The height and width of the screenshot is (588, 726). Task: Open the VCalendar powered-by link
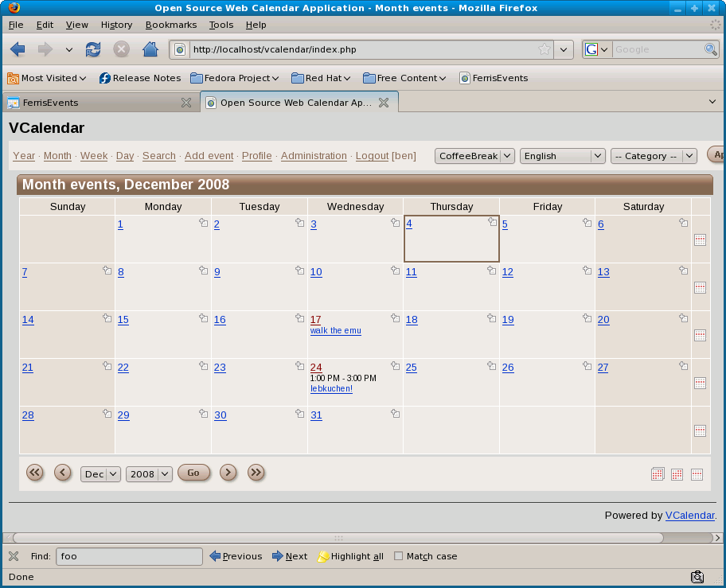click(690, 516)
